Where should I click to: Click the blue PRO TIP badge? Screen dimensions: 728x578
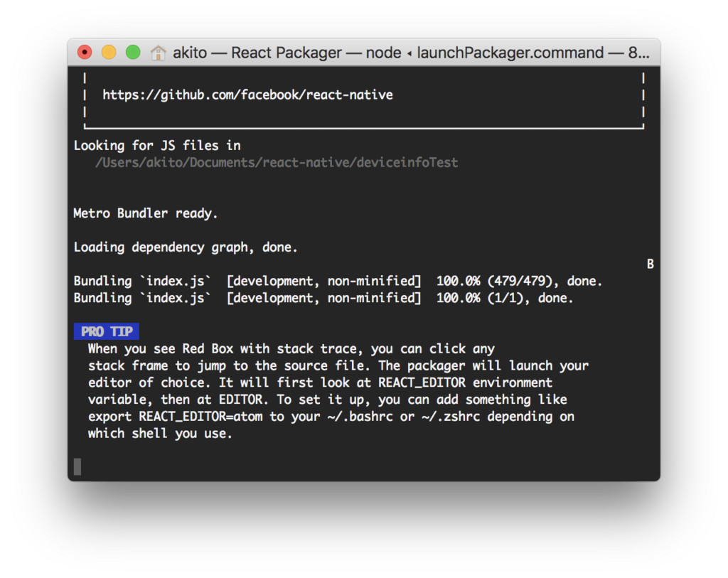point(107,331)
